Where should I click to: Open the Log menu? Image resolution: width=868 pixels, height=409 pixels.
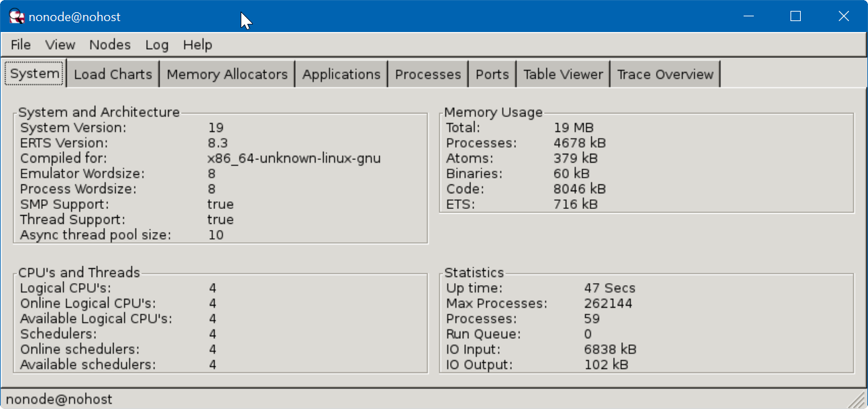tap(156, 45)
